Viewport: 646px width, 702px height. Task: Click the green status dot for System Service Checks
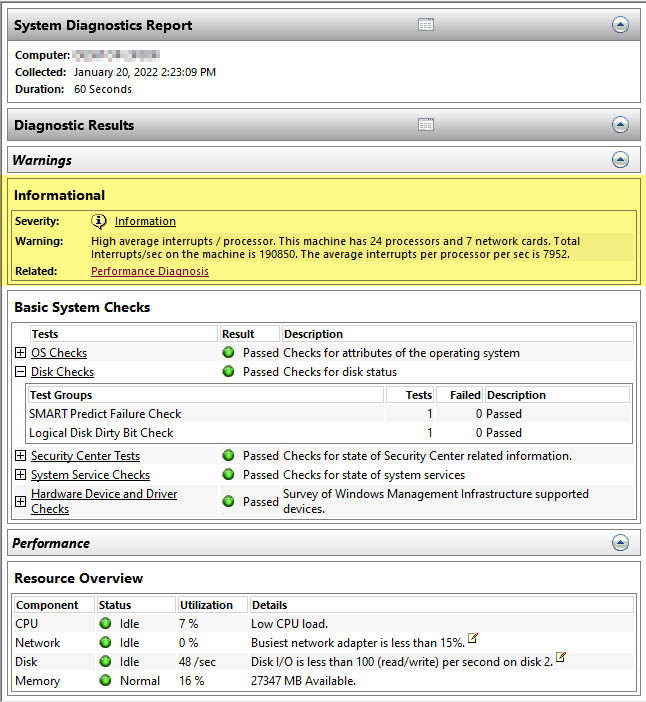point(228,474)
